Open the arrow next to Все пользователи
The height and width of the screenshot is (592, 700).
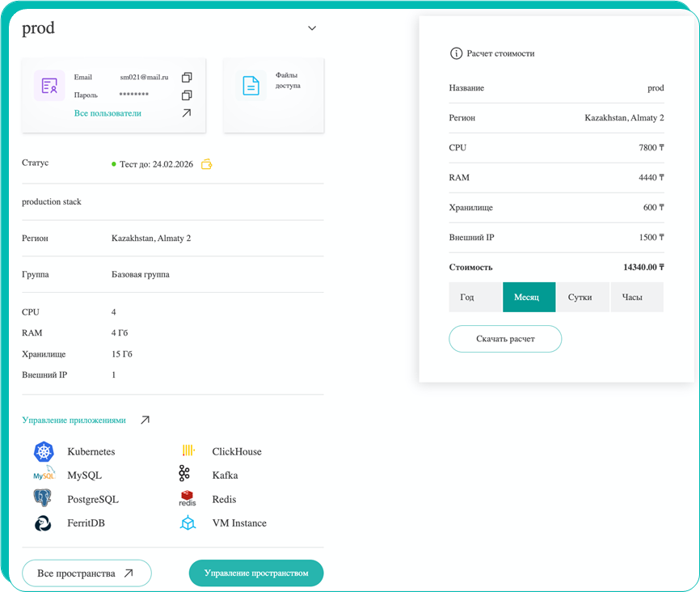(x=187, y=113)
